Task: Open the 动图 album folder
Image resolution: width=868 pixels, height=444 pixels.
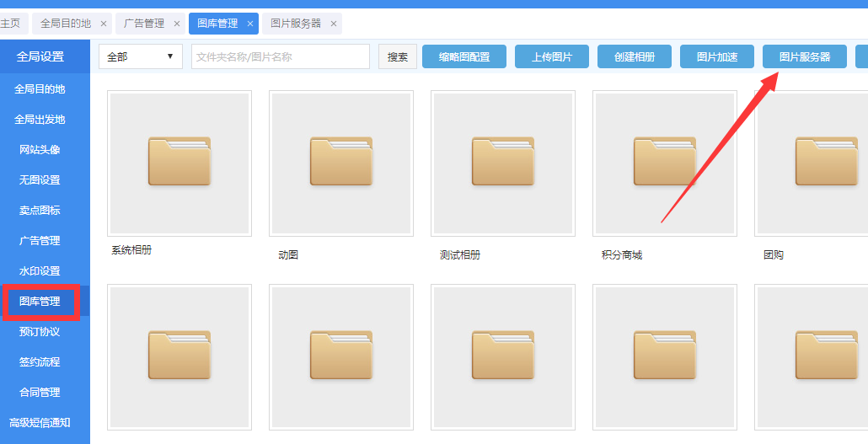Action: pyautogui.click(x=341, y=162)
